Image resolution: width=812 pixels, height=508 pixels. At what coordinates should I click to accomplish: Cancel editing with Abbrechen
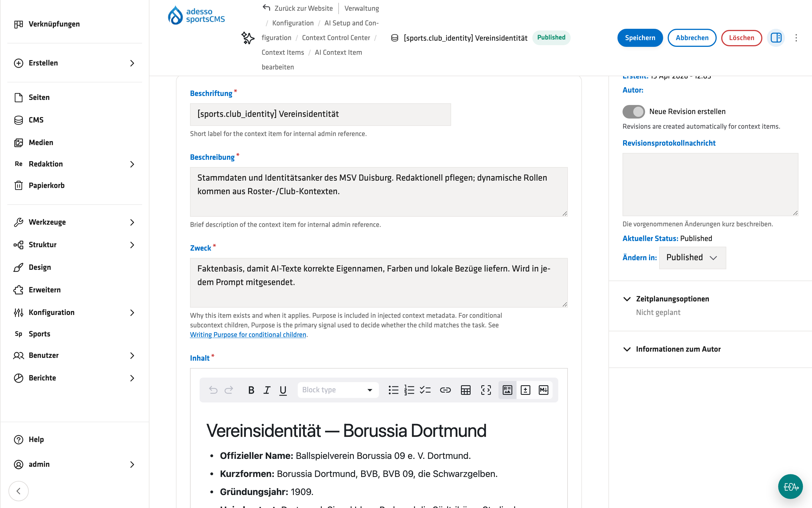pos(692,38)
